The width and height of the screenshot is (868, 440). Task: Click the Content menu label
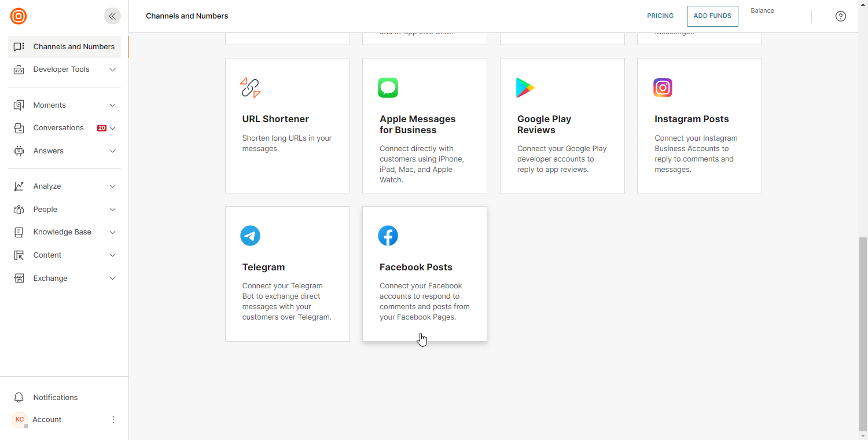(x=47, y=255)
